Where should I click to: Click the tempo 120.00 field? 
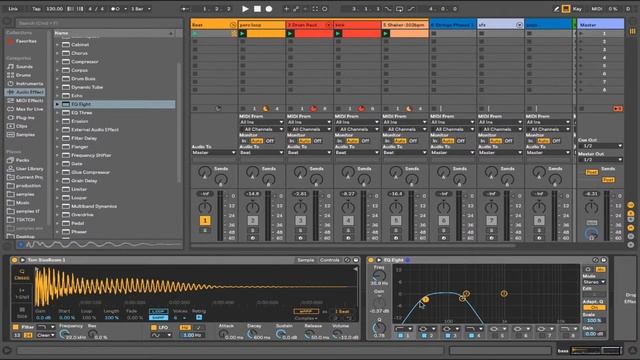click(54, 9)
